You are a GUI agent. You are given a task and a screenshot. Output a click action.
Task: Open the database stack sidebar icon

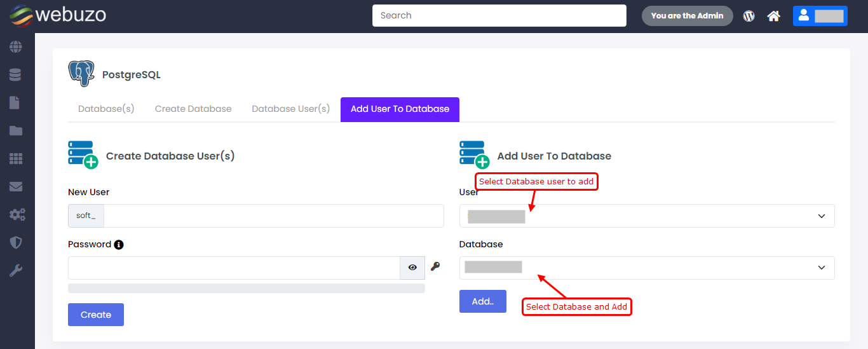16,75
